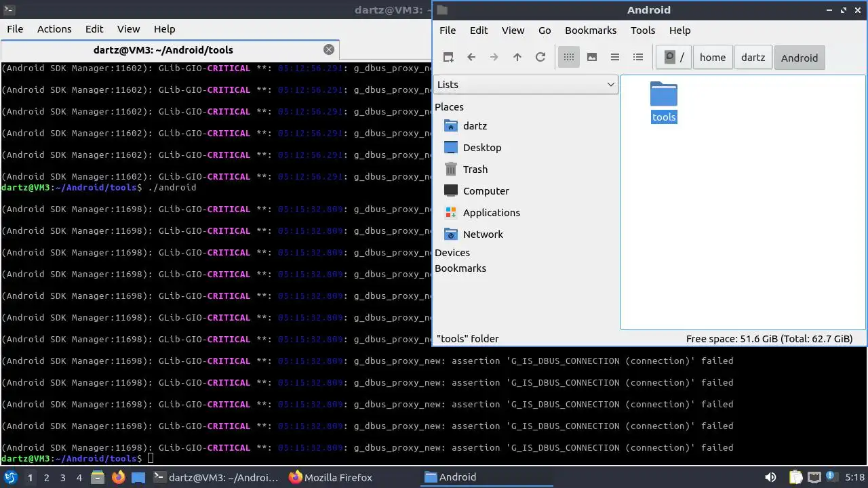Select the tools folder icon
The image size is (868, 488).
[664, 95]
